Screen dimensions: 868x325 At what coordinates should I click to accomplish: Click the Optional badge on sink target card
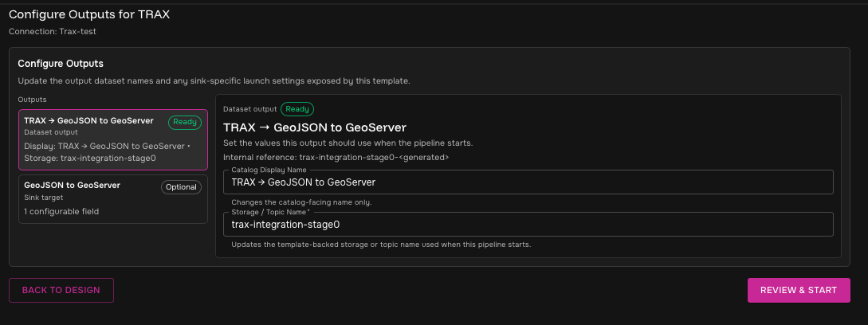[182, 187]
